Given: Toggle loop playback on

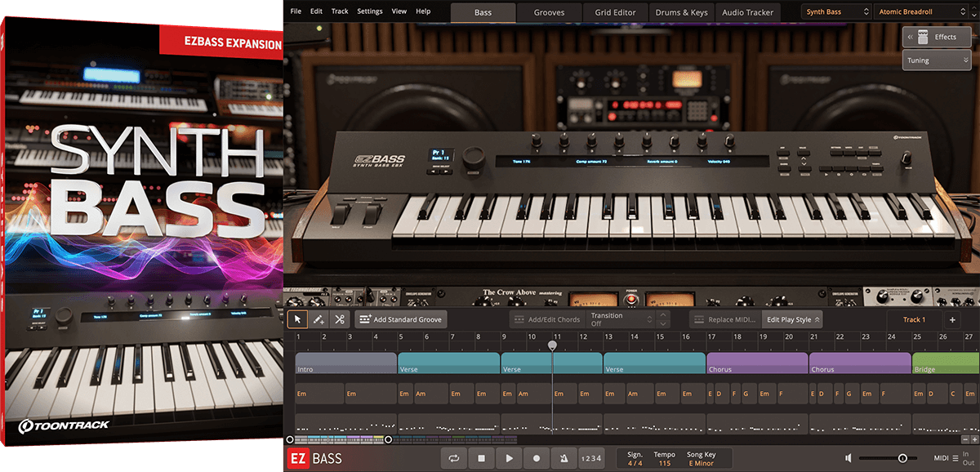Looking at the screenshot, I should pos(454,459).
